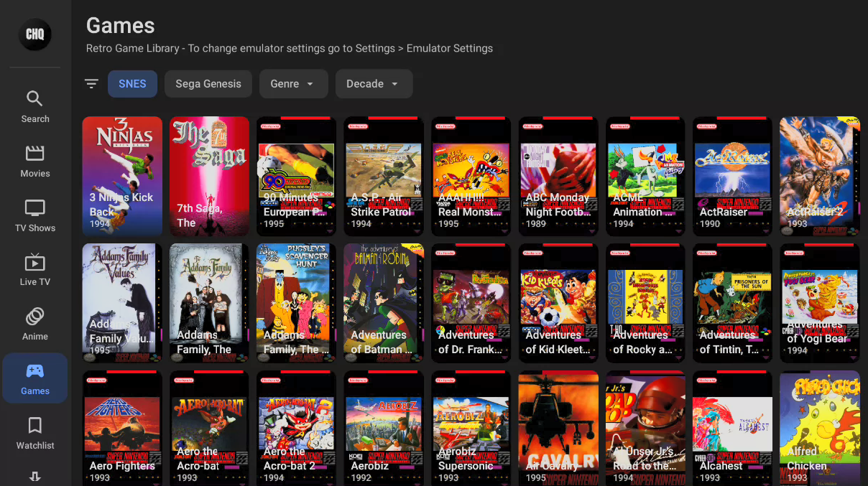Viewport: 868px width, 486px height.
Task: Open the 3 Ninjas Kick Back game
Action: pyautogui.click(x=121, y=176)
